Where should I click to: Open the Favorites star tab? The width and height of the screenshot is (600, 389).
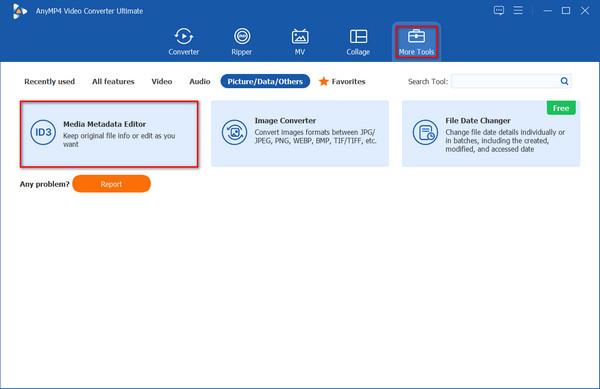[x=342, y=81]
